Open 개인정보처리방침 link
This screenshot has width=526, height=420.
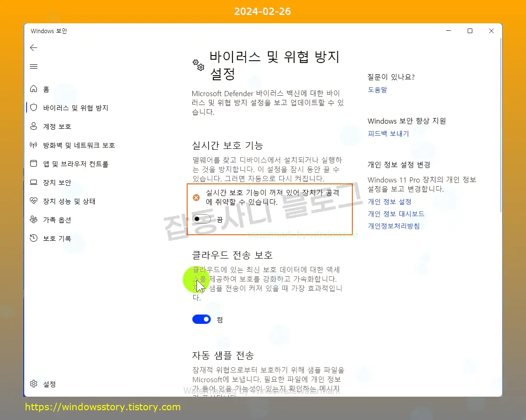[x=393, y=226]
